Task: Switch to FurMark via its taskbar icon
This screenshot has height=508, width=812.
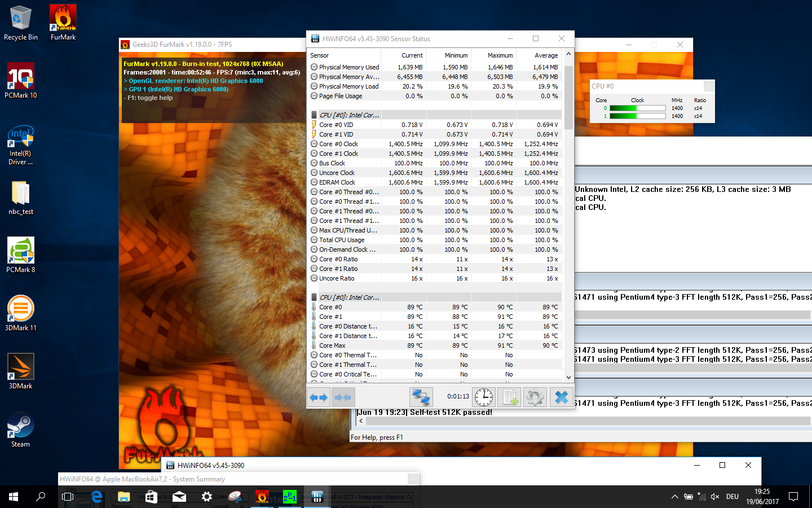Action: pos(262,497)
